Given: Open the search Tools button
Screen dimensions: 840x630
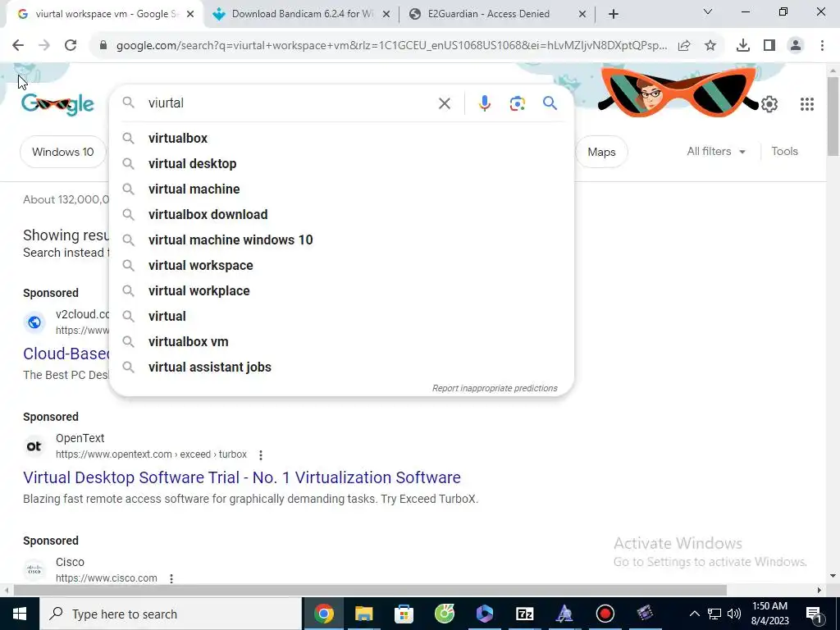Looking at the screenshot, I should [x=784, y=152].
